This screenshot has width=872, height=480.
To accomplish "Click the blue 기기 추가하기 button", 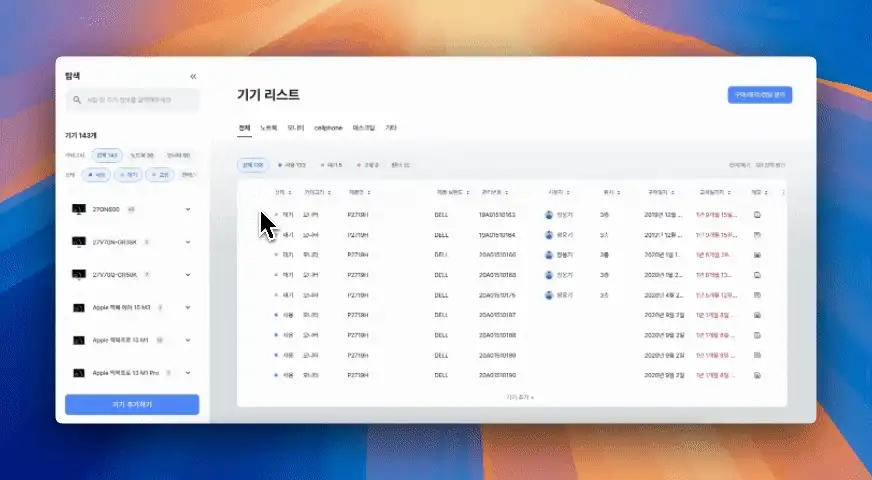I will point(132,405).
